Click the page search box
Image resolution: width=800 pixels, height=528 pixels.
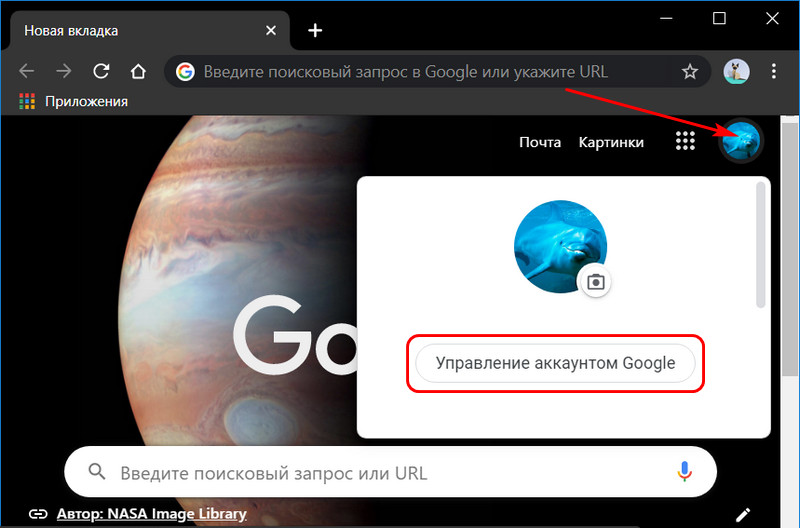click(390, 472)
